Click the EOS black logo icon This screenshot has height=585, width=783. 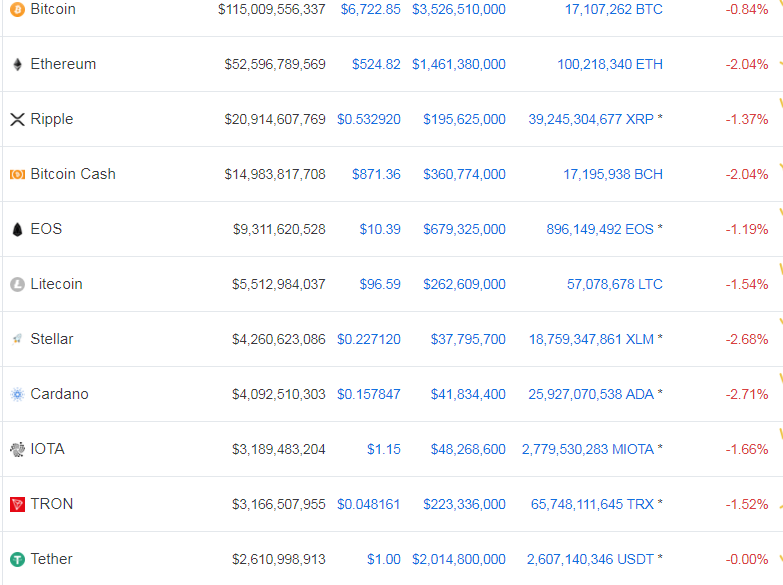[17, 229]
